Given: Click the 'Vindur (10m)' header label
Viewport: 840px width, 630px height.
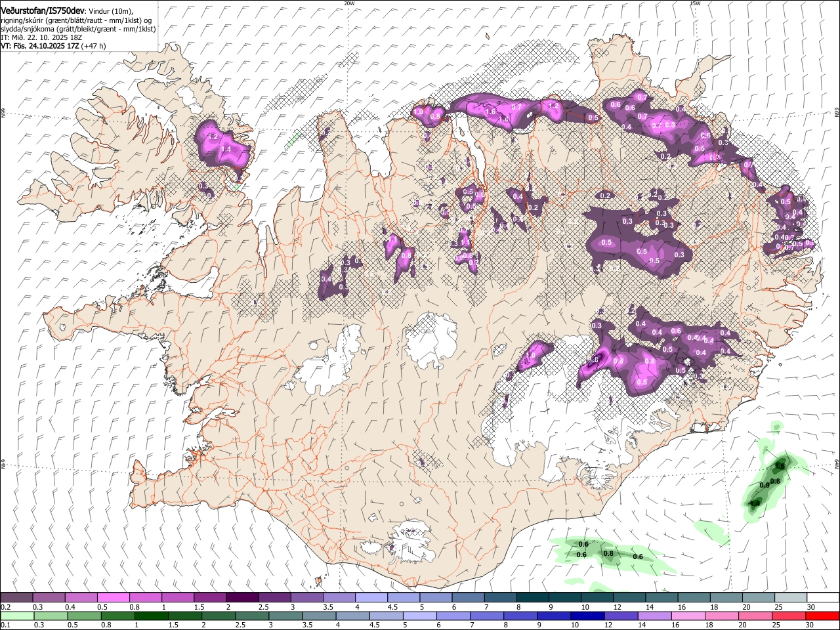Looking at the screenshot, I should (109, 11).
